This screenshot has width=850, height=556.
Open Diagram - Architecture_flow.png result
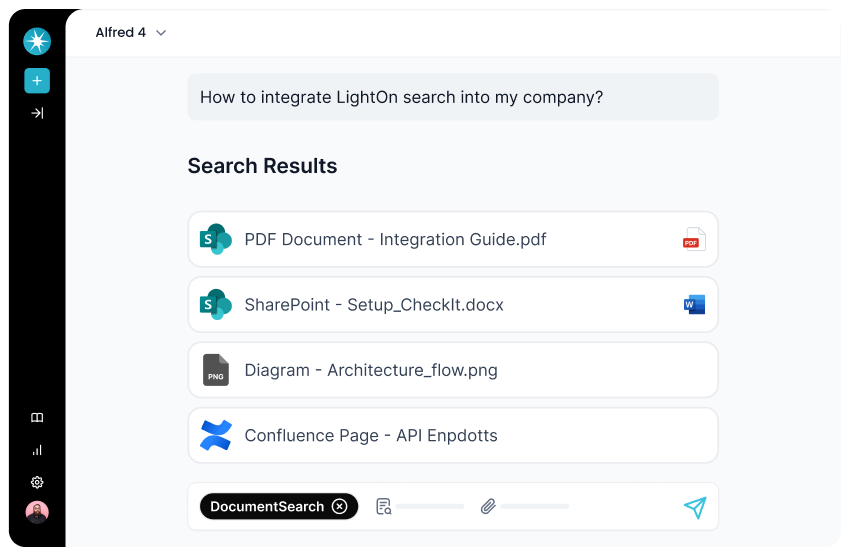tap(453, 370)
